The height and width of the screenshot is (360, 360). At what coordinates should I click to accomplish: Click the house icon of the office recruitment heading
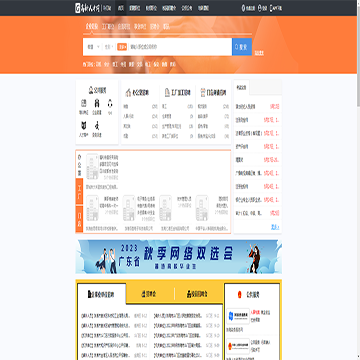pyautogui.click(x=128, y=93)
